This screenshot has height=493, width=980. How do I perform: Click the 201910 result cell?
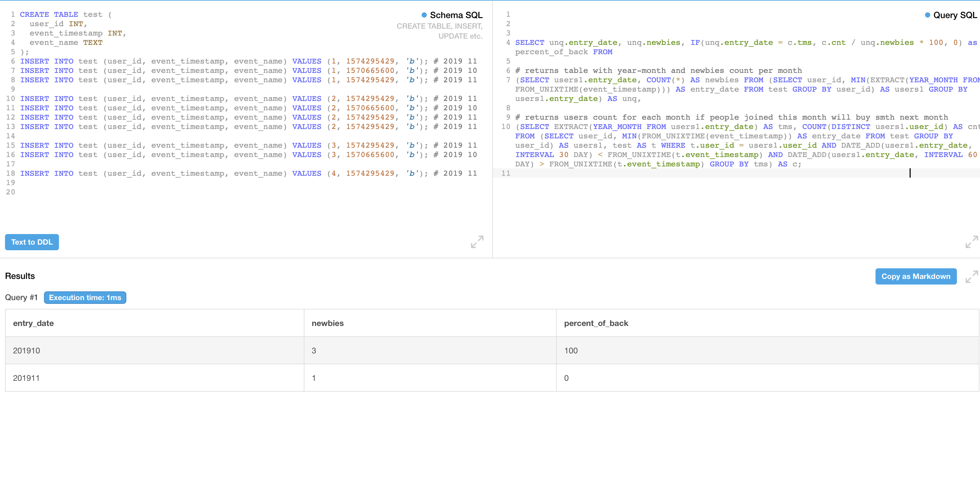click(27, 351)
